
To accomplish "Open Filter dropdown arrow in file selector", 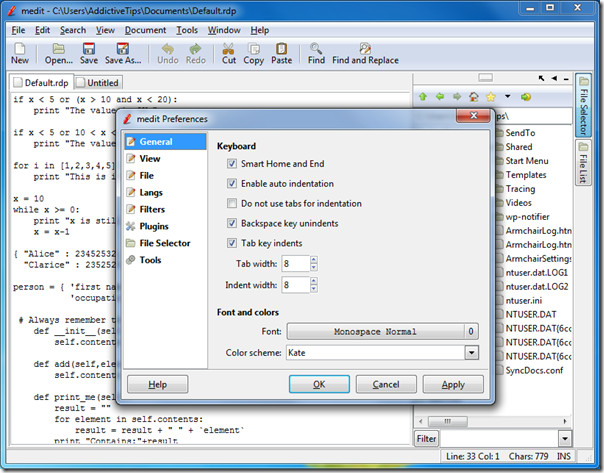I will tap(565, 438).
